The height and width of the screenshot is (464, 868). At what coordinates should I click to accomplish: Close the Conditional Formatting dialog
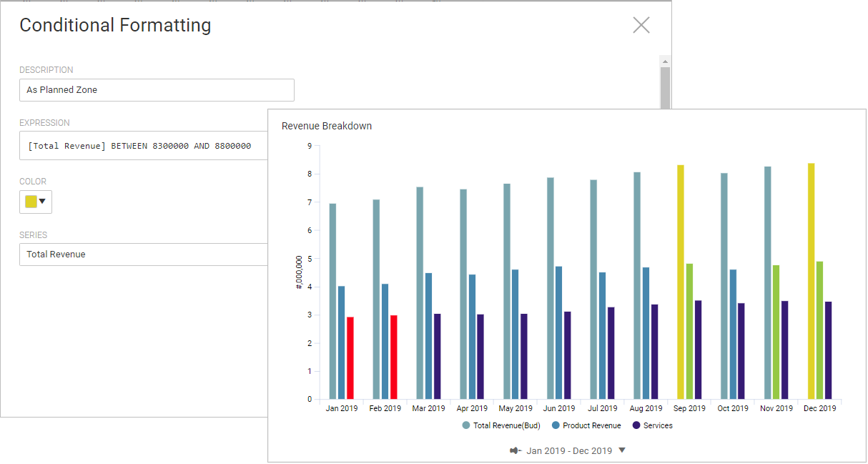click(x=641, y=25)
